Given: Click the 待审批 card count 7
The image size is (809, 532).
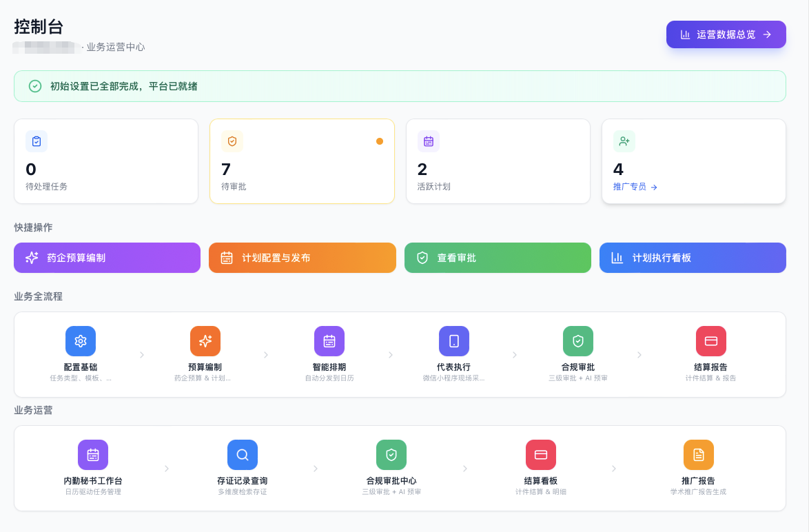Looking at the screenshot, I should pos(226,170).
